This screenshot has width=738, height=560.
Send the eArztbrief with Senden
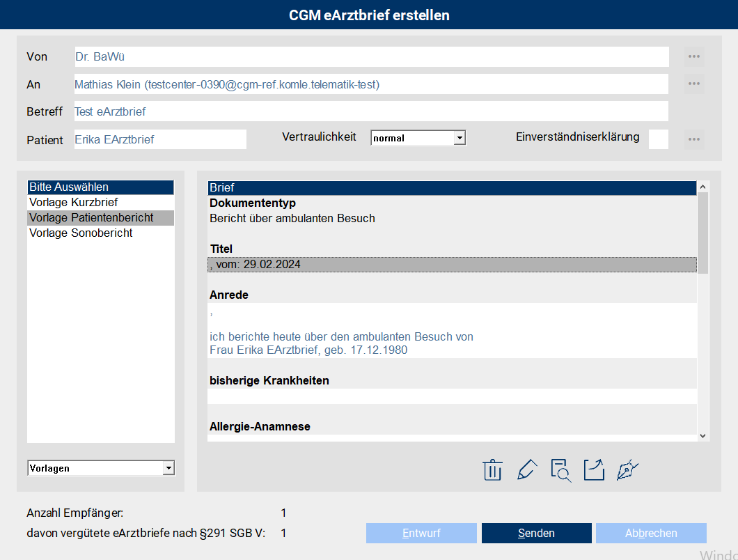pos(537,533)
